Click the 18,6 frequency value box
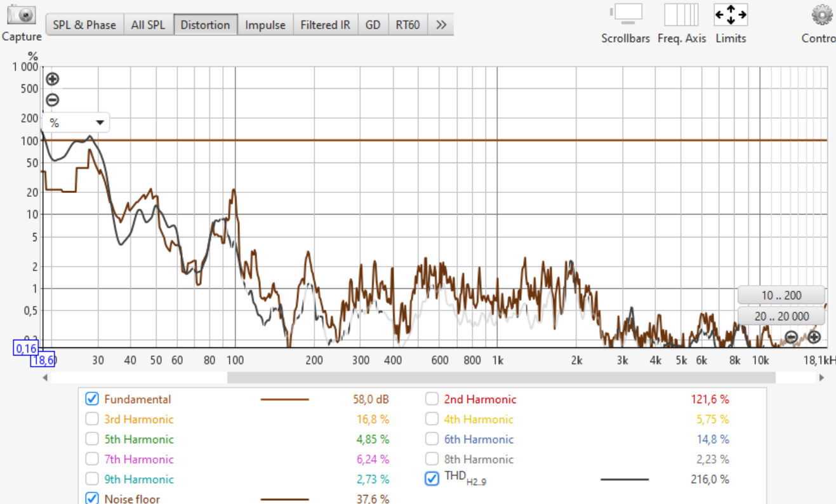Screen dimensions: 836x504 43,359
